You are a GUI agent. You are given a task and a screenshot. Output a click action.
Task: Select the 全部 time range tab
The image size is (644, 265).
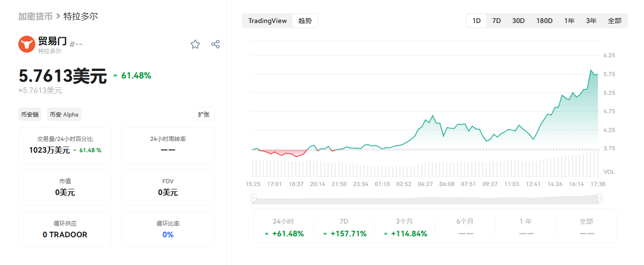(x=614, y=21)
